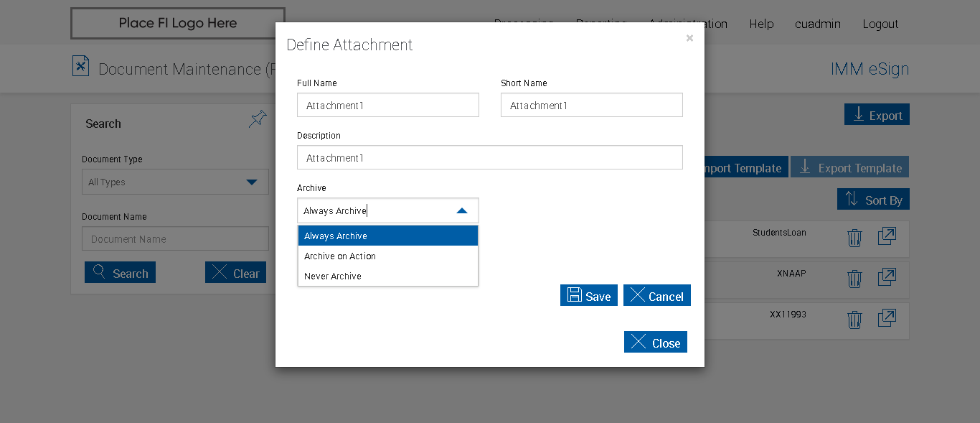Viewport: 980px width, 423px height.
Task: Click open-external icon for StudentsLoan row
Action: pos(887,236)
